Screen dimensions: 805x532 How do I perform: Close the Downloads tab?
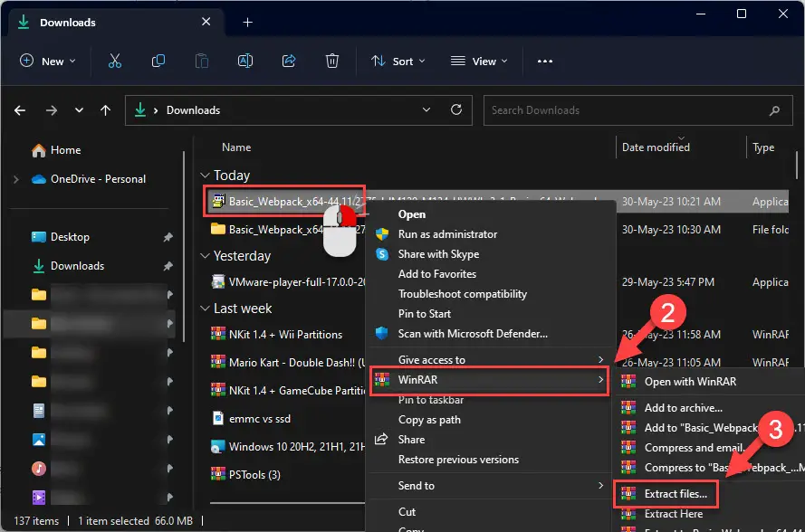click(x=206, y=22)
